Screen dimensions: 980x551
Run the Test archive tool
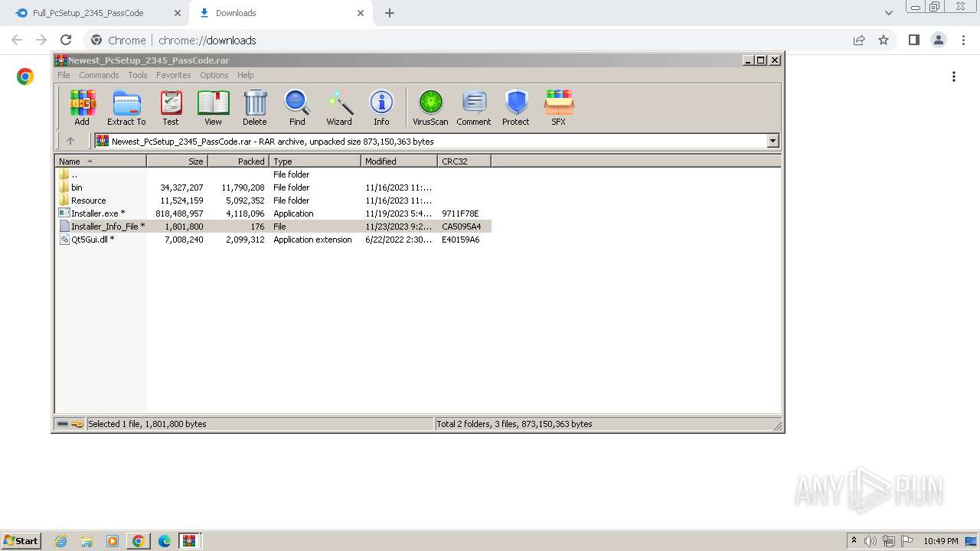point(170,107)
